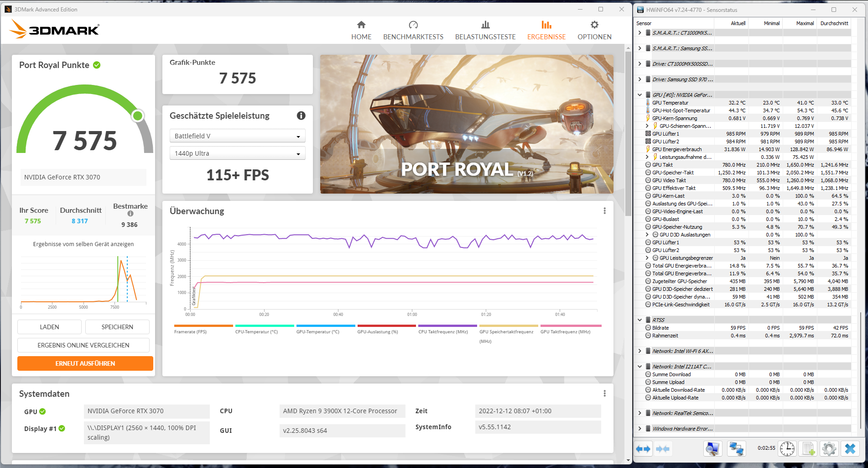The width and height of the screenshot is (868, 468).
Task: Click the GPU Lüfter1 RPM fan icon
Action: [x=648, y=134]
